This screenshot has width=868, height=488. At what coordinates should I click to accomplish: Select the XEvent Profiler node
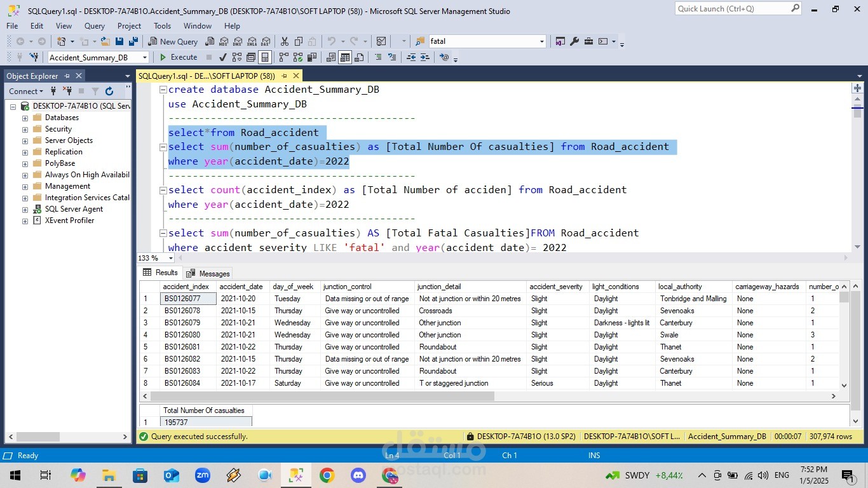[x=69, y=220]
